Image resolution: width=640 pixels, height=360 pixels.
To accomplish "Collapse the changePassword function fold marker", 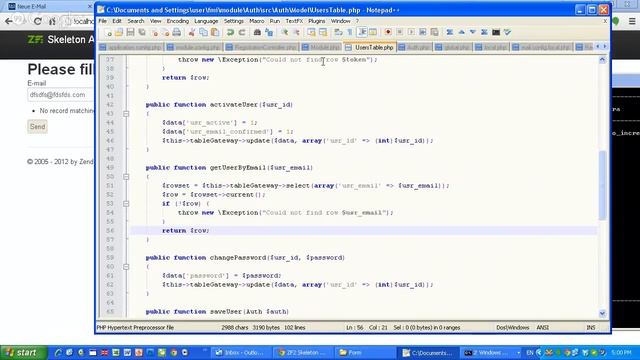I will (x=126, y=267).
